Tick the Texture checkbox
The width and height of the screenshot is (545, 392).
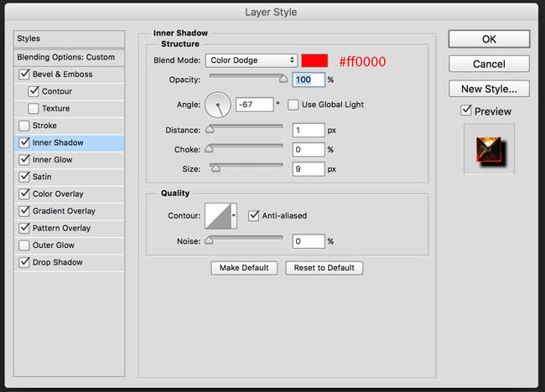point(34,109)
